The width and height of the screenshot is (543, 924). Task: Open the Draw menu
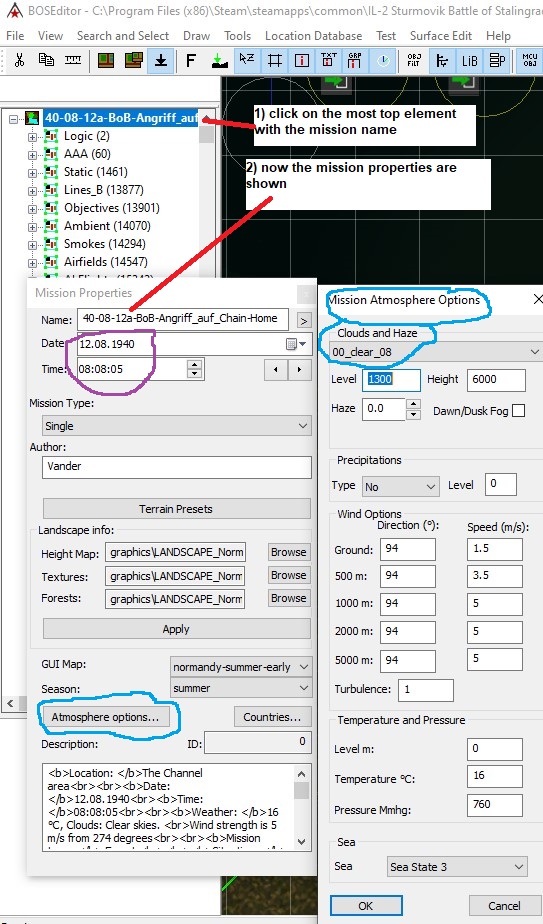pos(196,36)
